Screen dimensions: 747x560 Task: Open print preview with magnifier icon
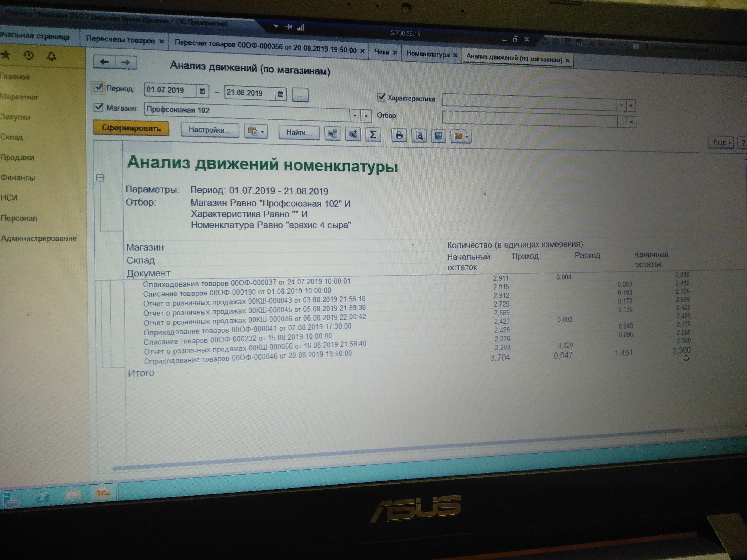[419, 136]
